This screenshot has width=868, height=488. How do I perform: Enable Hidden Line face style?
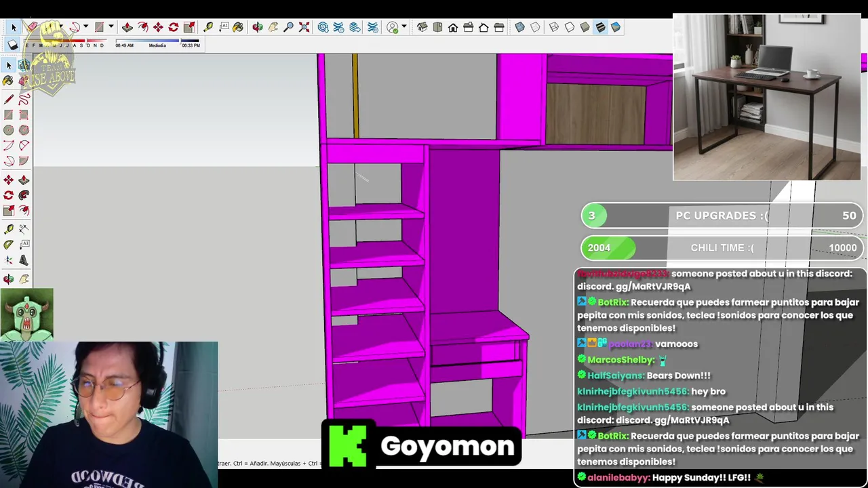[570, 27]
